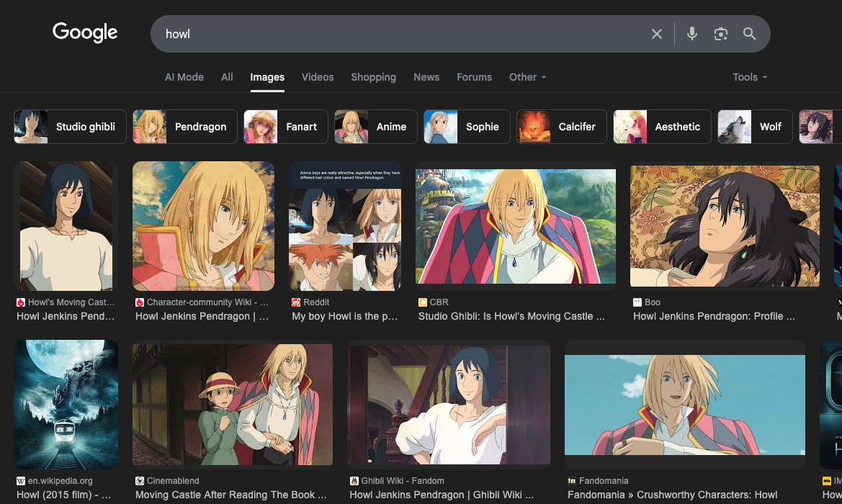Click 'My boy Howl is the p...' title
Image resolution: width=842 pixels, height=504 pixels.
[345, 316]
